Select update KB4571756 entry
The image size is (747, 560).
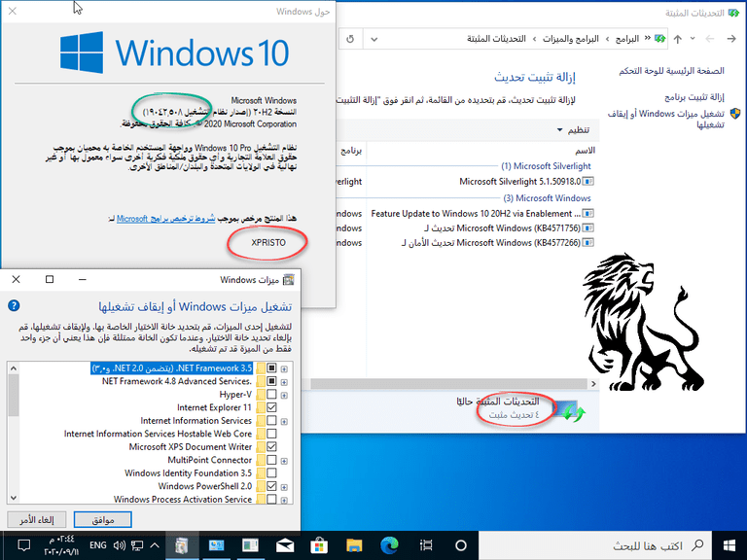pyautogui.click(x=509, y=228)
